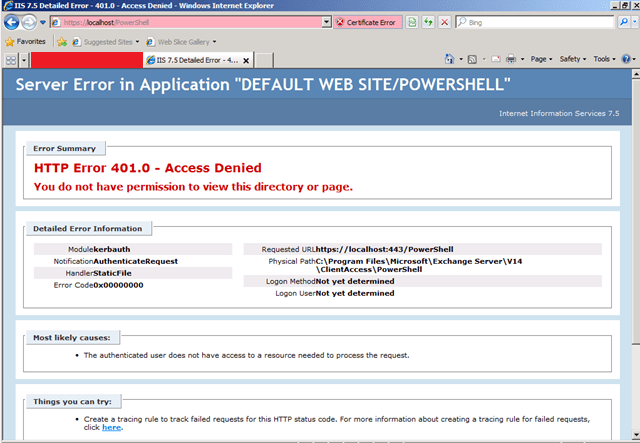This screenshot has height=443, width=640.
Task: Click the vertical scrollbar down arrow
Action: (x=636, y=435)
